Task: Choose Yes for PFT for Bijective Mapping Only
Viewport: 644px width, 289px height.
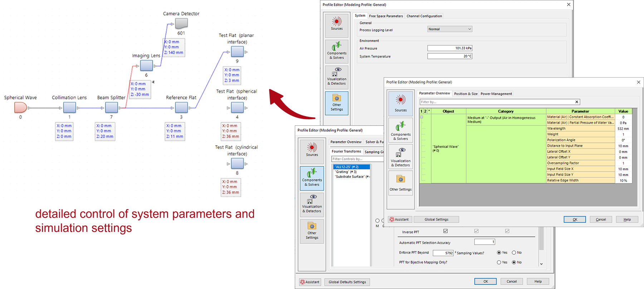Action: tap(499, 262)
